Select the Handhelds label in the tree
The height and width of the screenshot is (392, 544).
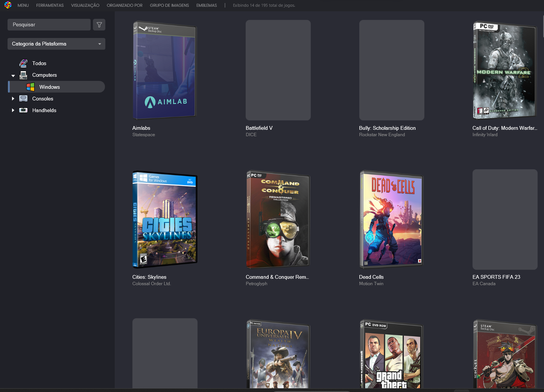click(44, 110)
